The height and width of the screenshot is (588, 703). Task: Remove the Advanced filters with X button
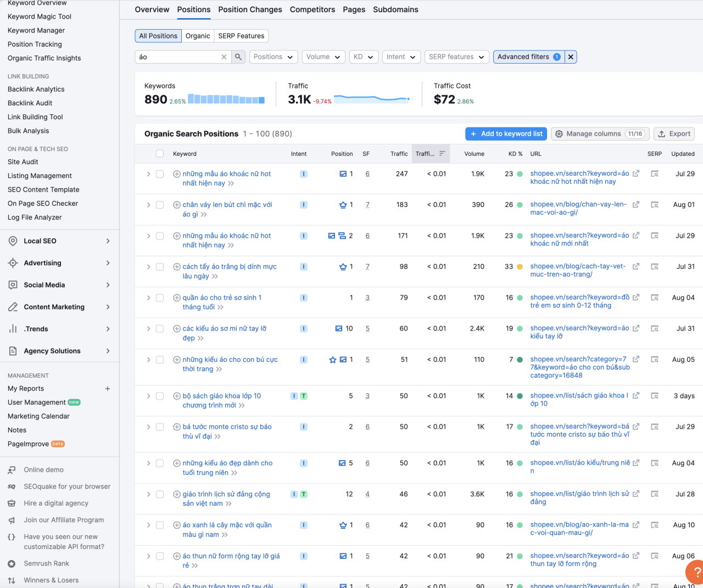coord(571,57)
